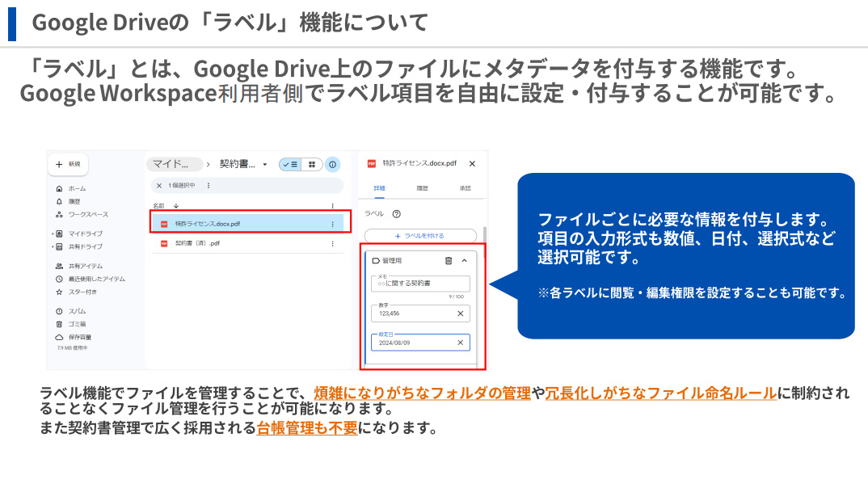Screen dimensions: 868x488
Task: Toggle the details info panel button
Action: pyautogui.click(x=332, y=164)
